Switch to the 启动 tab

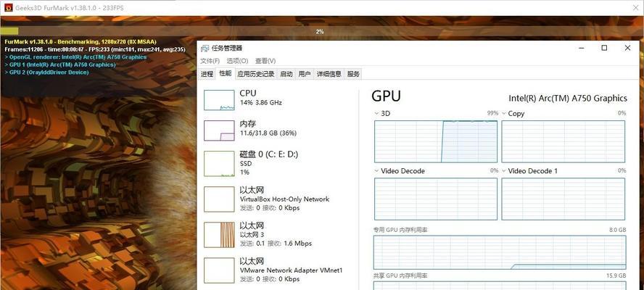286,74
